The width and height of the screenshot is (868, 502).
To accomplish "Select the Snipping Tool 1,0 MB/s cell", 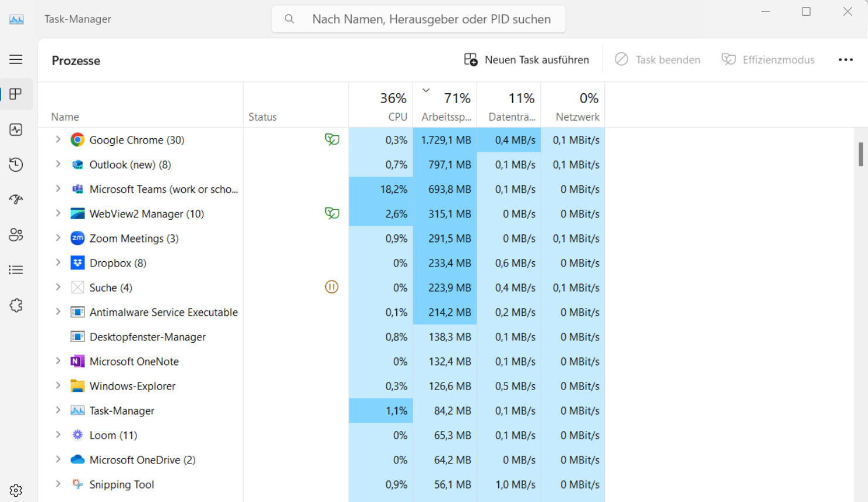I will tap(509, 484).
